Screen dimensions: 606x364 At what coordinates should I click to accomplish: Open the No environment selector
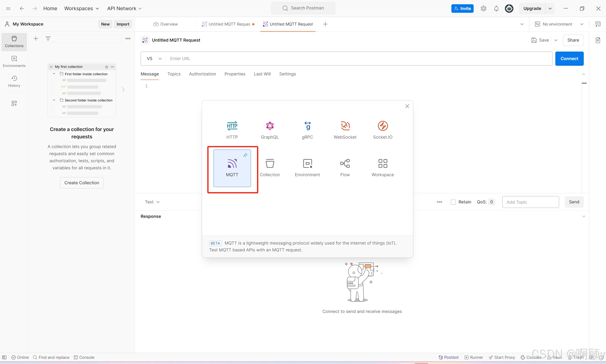click(x=559, y=24)
